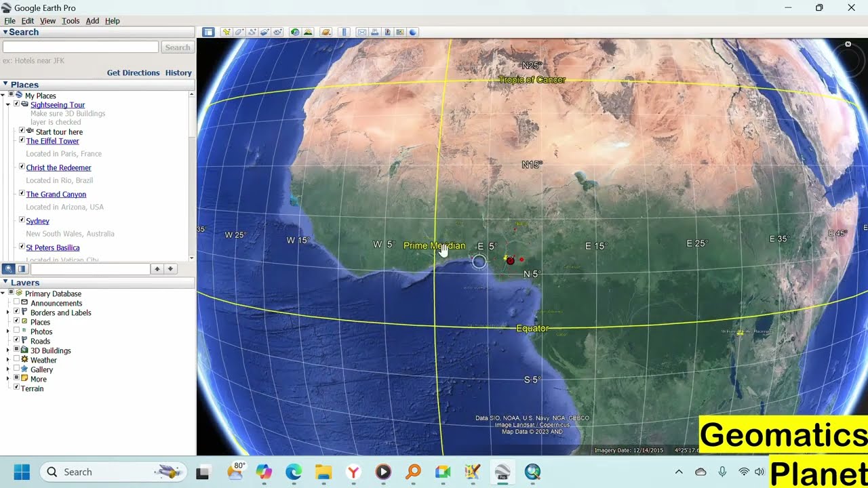Enable the Photos layer checkbox
This screenshot has width=868, height=488.
(17, 331)
